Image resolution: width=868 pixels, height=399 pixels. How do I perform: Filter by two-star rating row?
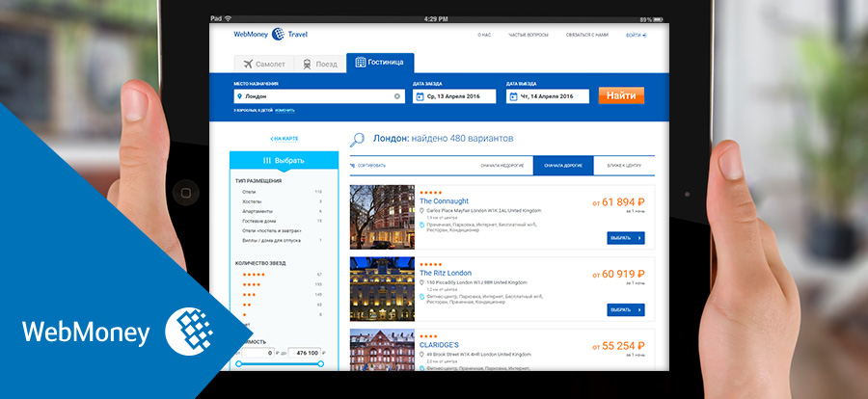pos(282,305)
